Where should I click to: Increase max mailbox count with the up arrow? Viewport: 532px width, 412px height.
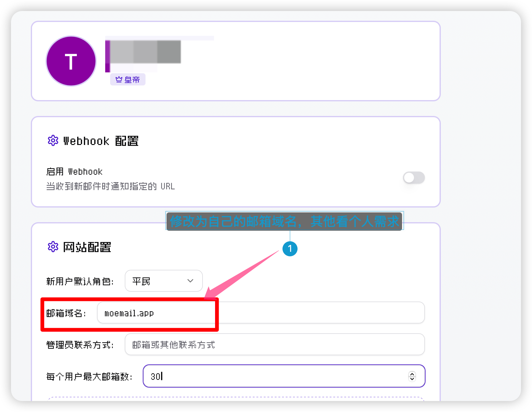(412, 374)
